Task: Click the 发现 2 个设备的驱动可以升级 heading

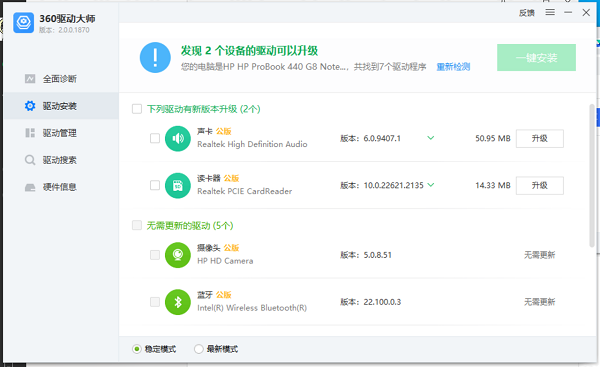Action: (249, 51)
